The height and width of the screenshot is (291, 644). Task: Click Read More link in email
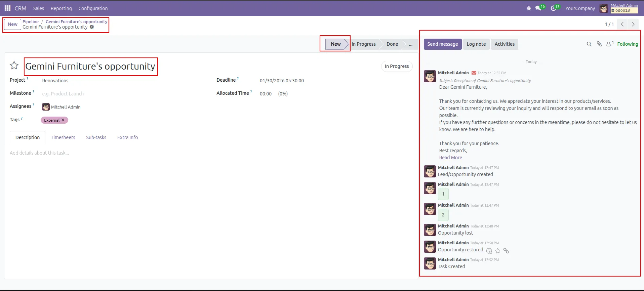(x=450, y=158)
